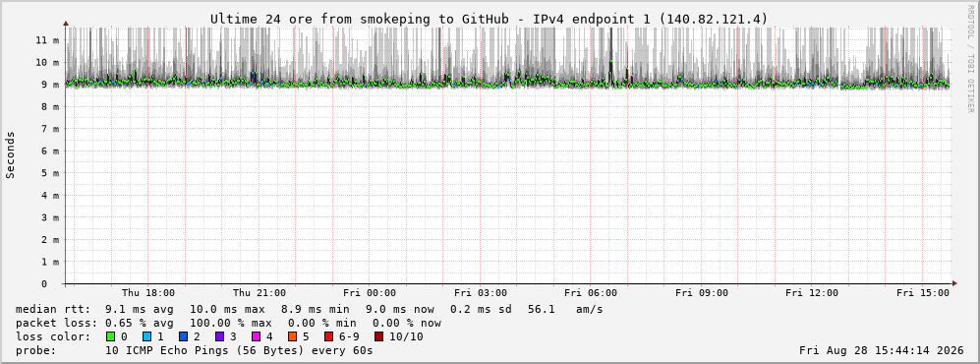Click the purple loss color 3 swatch
Viewport: 980px width, 364px height.
[x=219, y=336]
